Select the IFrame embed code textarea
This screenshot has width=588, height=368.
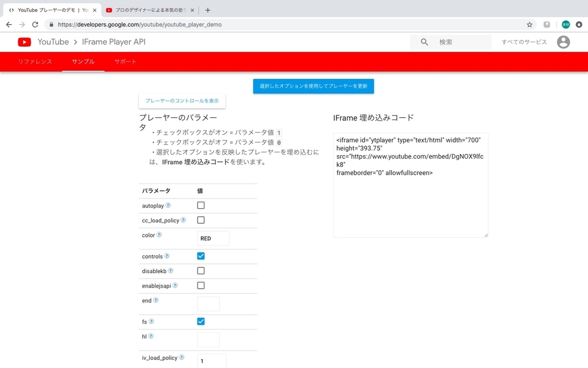[410, 184]
